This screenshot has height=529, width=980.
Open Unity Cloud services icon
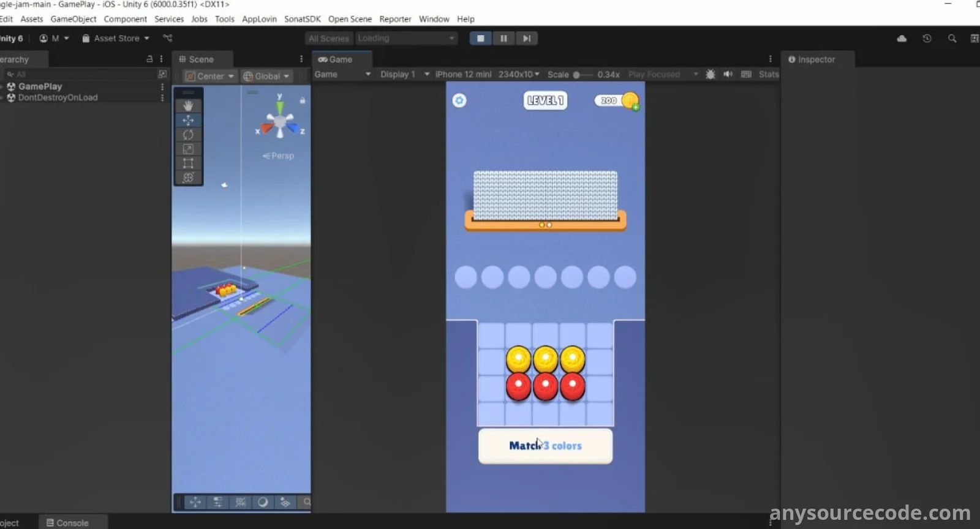[902, 39]
